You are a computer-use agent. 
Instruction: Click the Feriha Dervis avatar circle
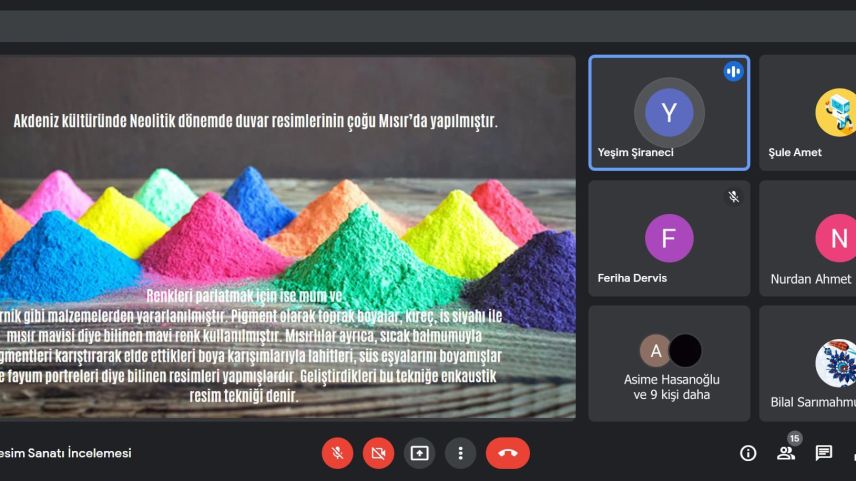pos(669,238)
